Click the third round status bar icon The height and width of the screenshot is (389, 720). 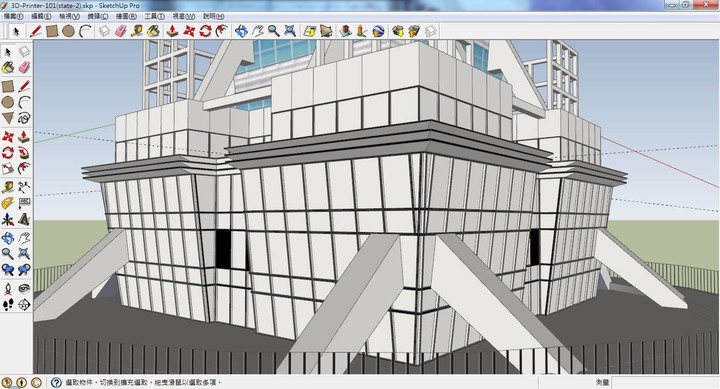[36, 382]
